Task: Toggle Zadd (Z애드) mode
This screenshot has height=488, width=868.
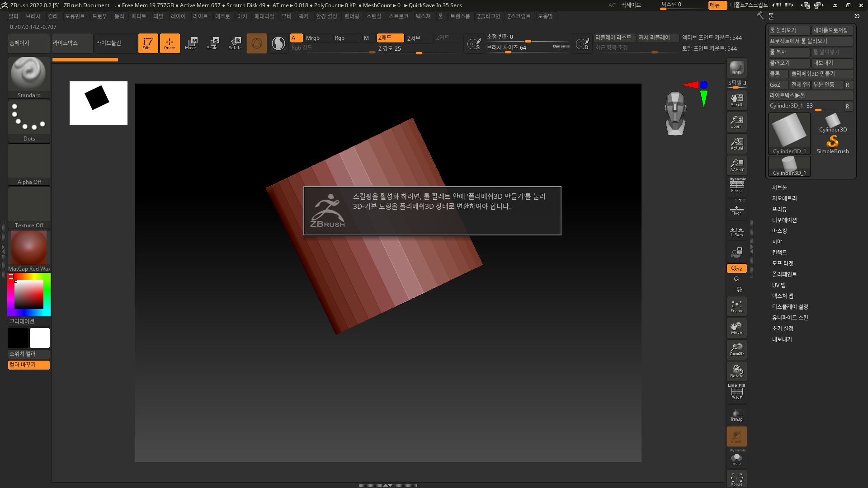Action: click(x=390, y=38)
